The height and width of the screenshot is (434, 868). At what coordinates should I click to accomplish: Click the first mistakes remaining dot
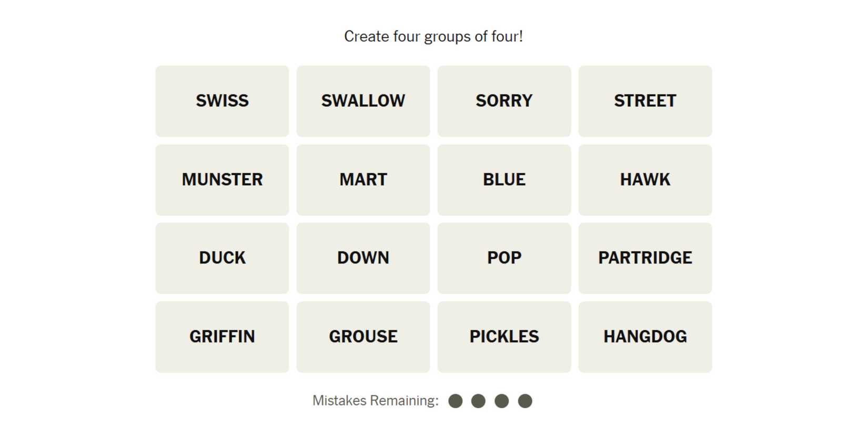click(456, 401)
